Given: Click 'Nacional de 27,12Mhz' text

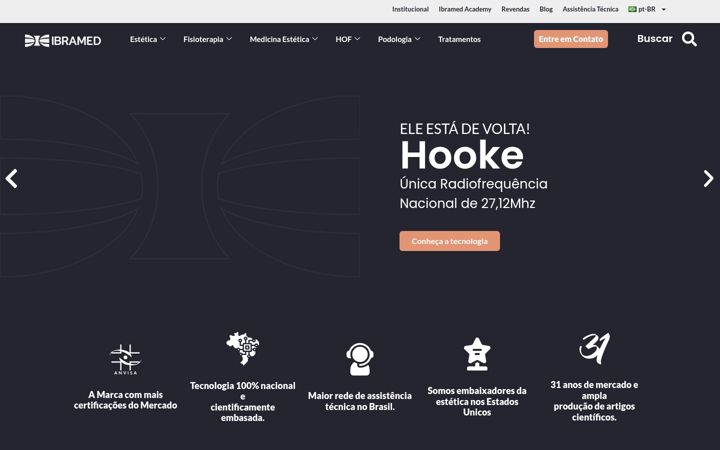Looking at the screenshot, I should coord(467,203).
